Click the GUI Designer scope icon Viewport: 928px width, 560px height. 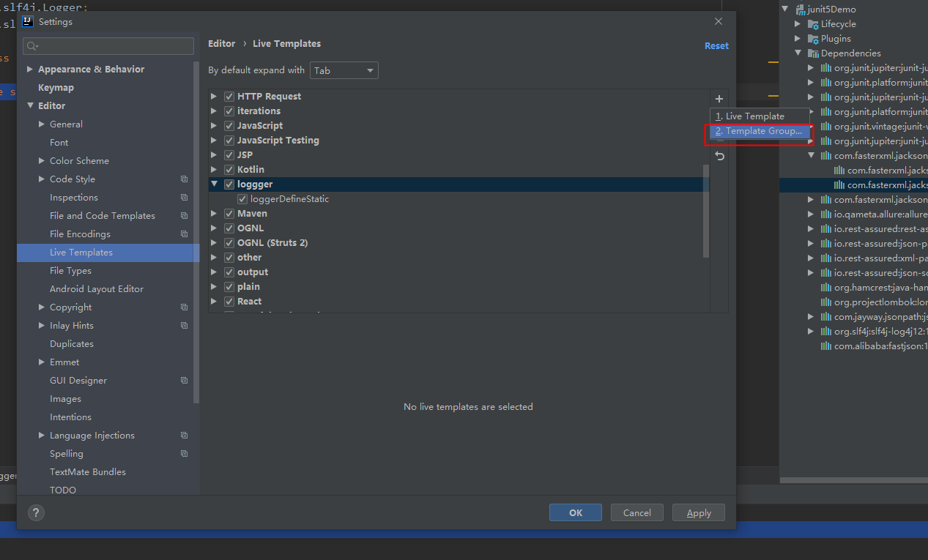click(185, 381)
